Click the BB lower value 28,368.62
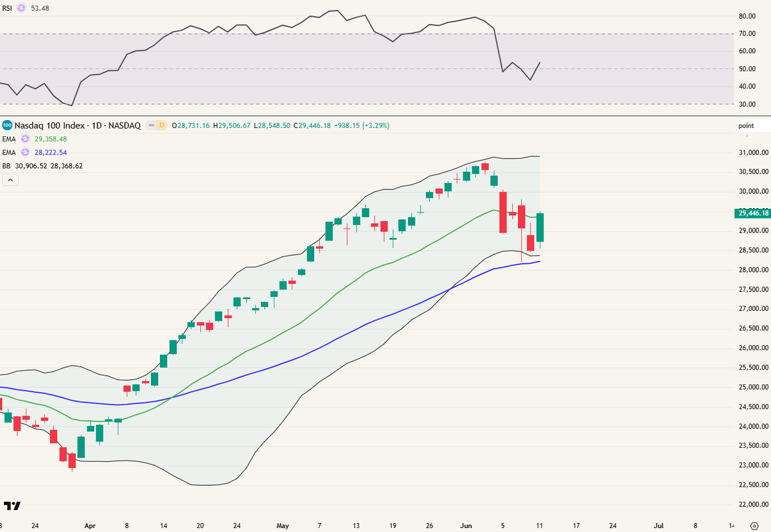Viewport: 771px width, 532px height. pyautogui.click(x=66, y=166)
